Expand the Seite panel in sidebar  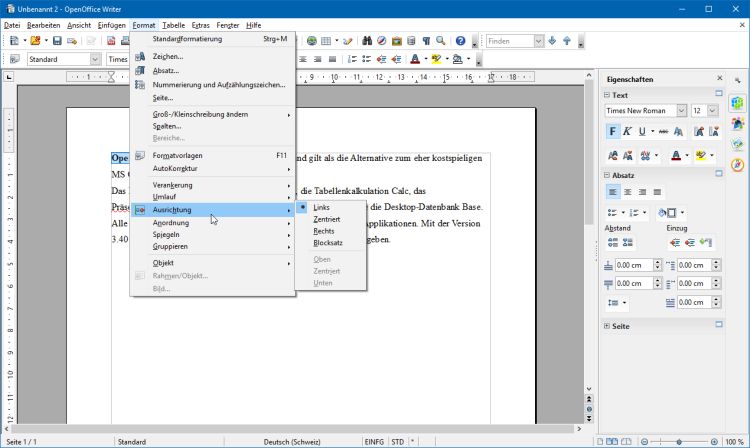point(607,326)
